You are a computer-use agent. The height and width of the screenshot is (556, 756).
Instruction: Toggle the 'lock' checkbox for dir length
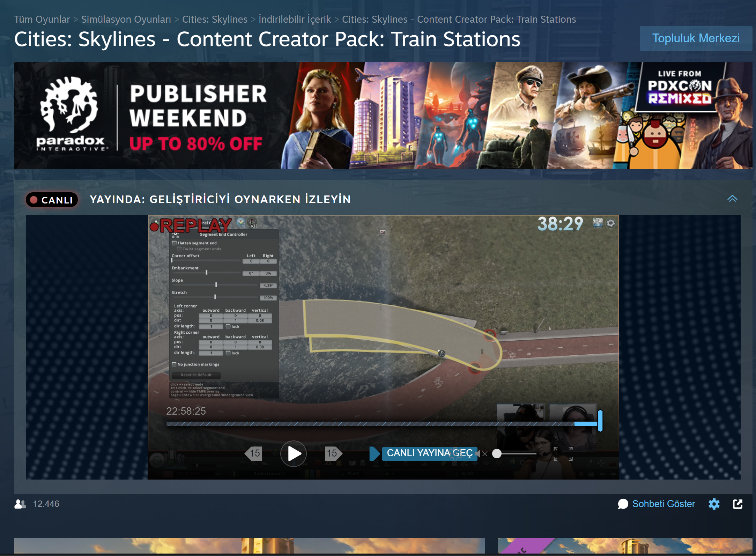tap(228, 326)
